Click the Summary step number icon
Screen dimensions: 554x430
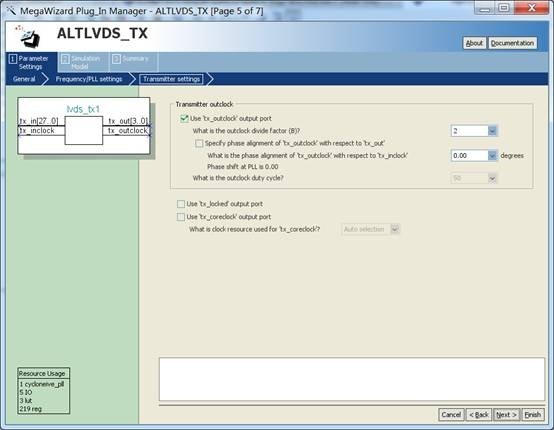[x=116, y=59]
